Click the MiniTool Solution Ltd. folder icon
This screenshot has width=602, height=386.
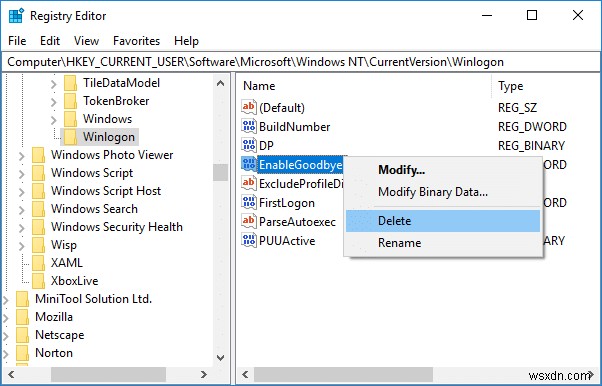(x=22, y=299)
